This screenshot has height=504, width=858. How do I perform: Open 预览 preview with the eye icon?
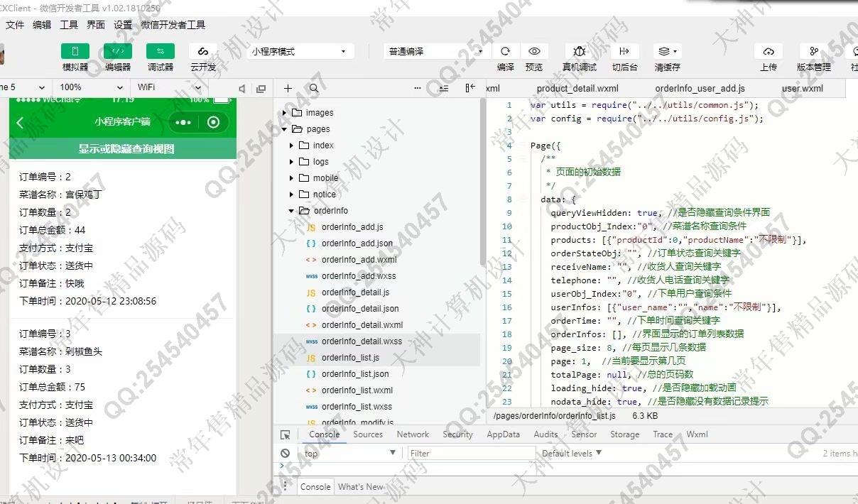point(534,51)
